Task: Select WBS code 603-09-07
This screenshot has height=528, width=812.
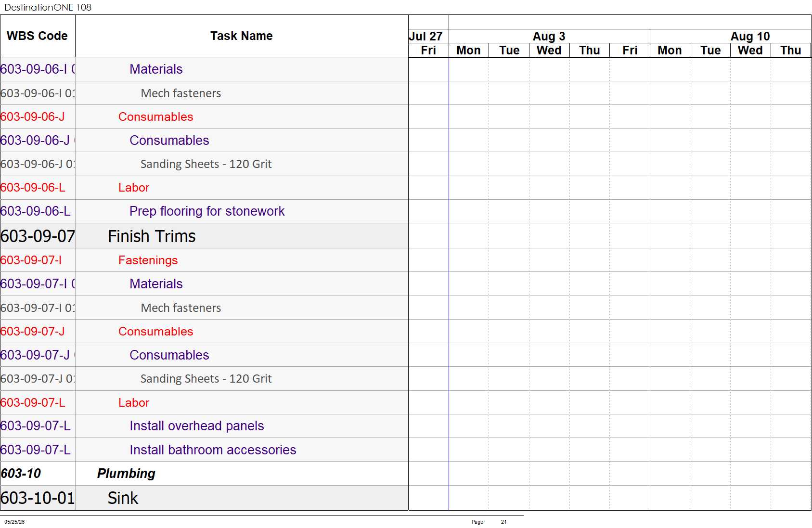Action: point(38,236)
